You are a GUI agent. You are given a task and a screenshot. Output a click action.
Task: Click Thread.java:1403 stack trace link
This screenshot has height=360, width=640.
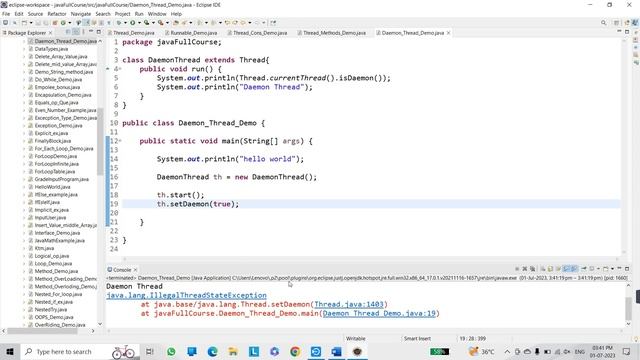(349, 304)
